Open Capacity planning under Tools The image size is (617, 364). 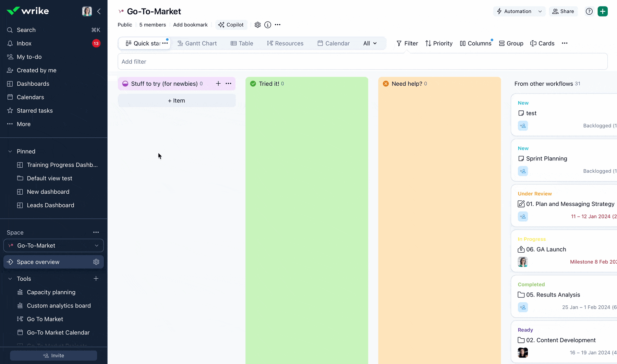pos(51,292)
